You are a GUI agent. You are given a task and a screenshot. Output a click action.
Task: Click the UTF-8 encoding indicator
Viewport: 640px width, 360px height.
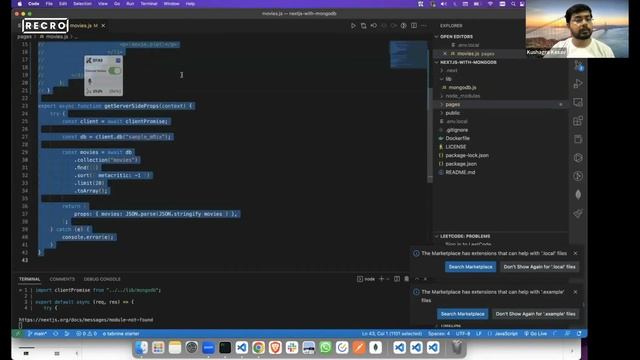463,333
